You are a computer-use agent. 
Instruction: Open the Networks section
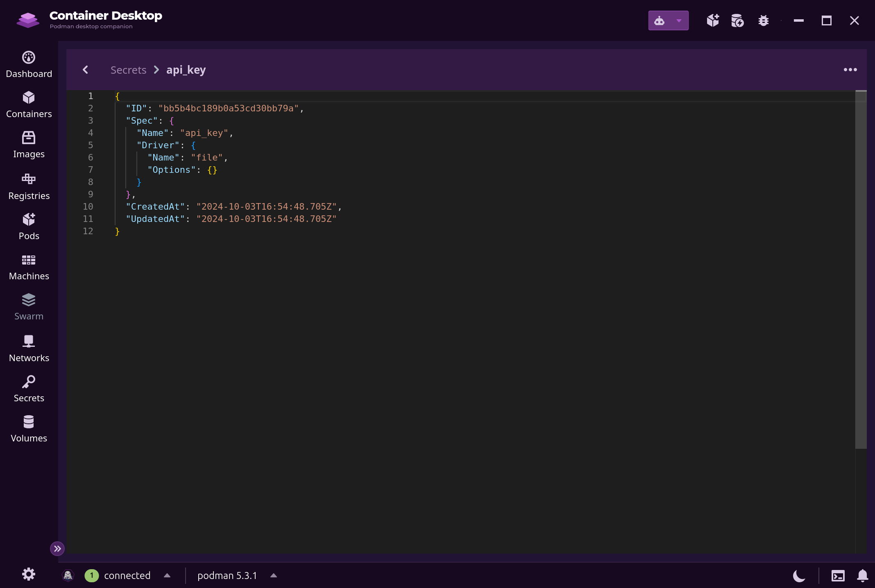(29, 348)
